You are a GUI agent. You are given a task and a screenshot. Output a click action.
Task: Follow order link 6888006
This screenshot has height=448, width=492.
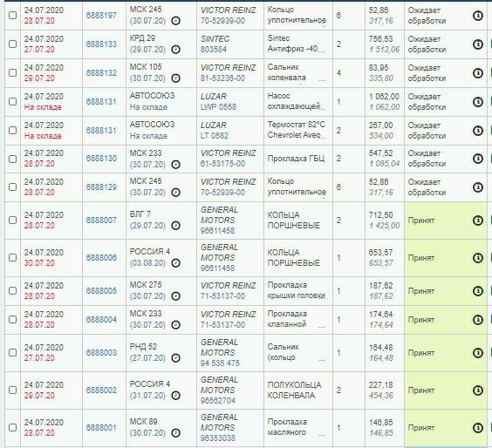pyautogui.click(x=101, y=258)
